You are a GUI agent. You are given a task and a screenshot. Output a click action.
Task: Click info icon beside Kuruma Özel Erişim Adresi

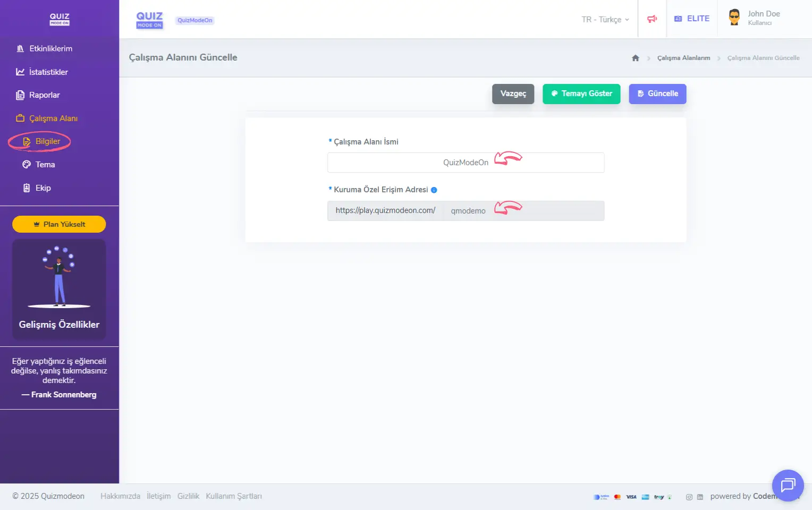(434, 190)
